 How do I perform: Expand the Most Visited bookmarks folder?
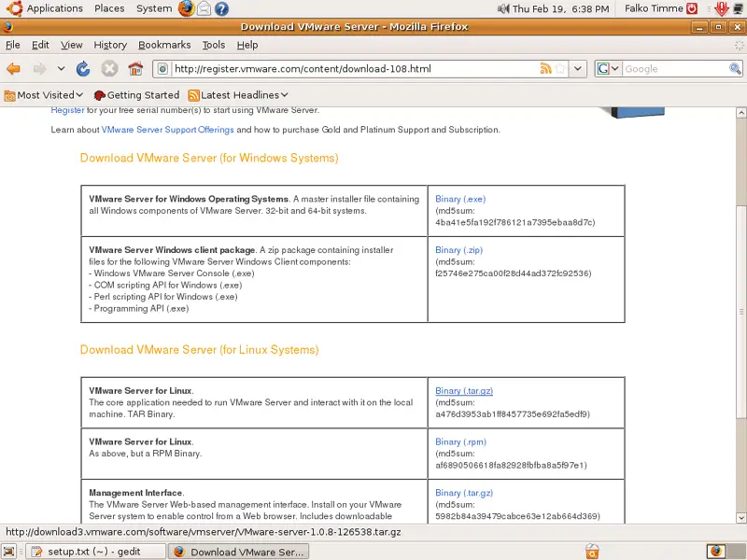click(44, 95)
